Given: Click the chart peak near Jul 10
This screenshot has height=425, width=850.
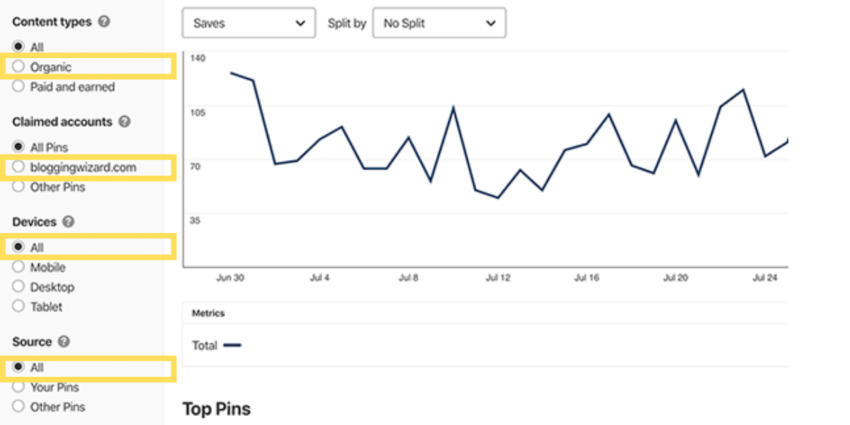Looking at the screenshot, I should (x=453, y=106).
